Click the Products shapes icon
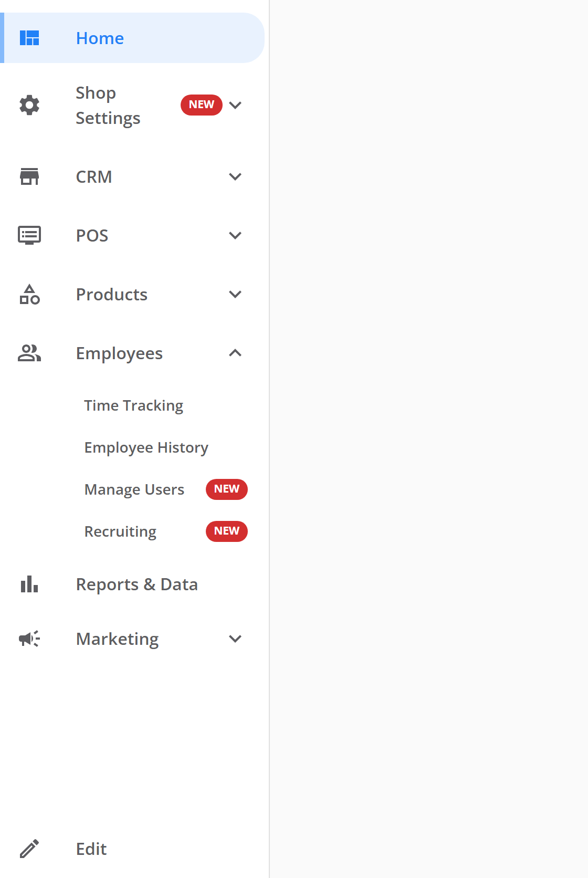The width and height of the screenshot is (588, 878). point(29,294)
